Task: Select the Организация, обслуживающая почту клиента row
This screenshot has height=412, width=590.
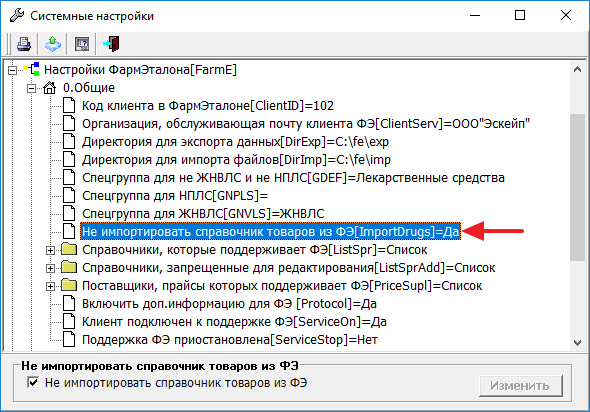Action: click(306, 124)
